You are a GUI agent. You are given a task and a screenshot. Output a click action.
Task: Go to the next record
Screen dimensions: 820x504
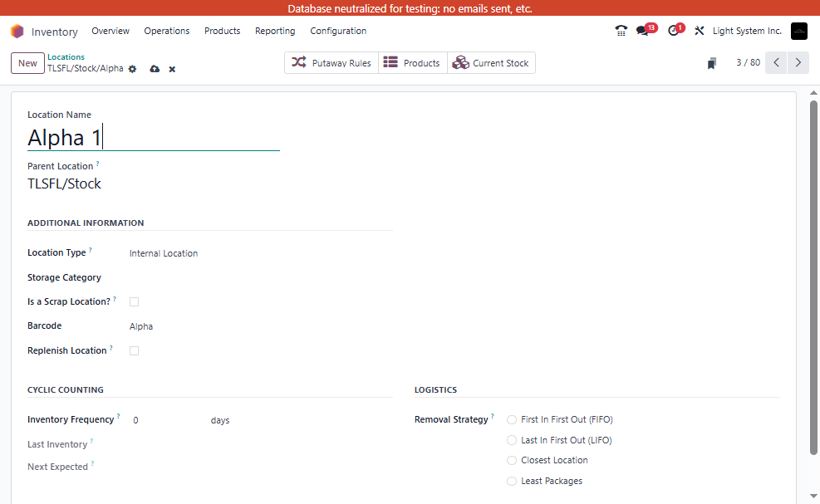[798, 63]
